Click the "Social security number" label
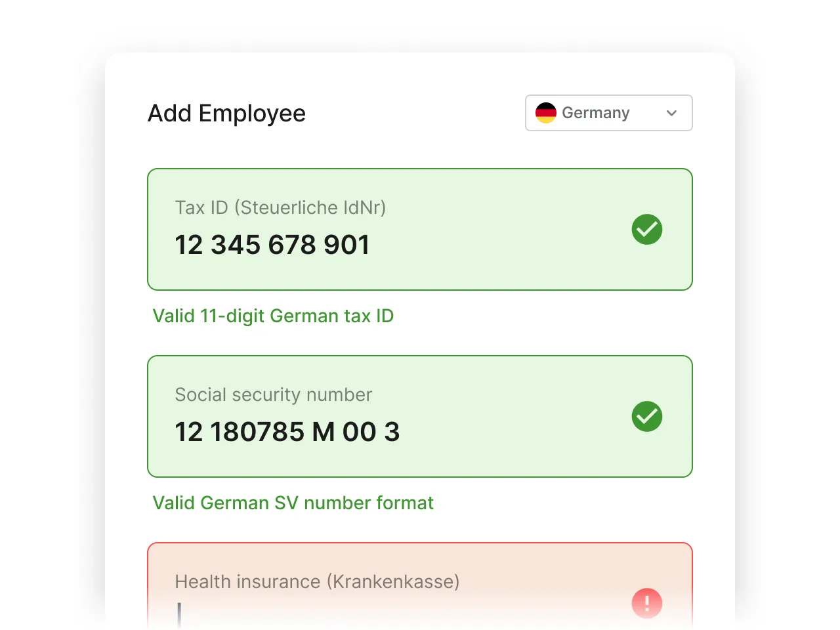840x630 pixels. pyautogui.click(x=273, y=394)
